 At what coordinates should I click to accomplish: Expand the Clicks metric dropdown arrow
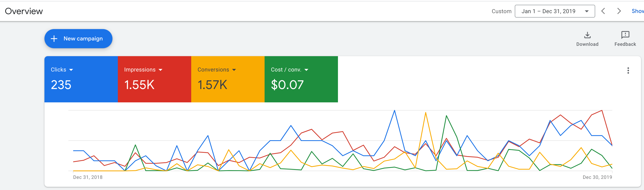[x=71, y=70]
